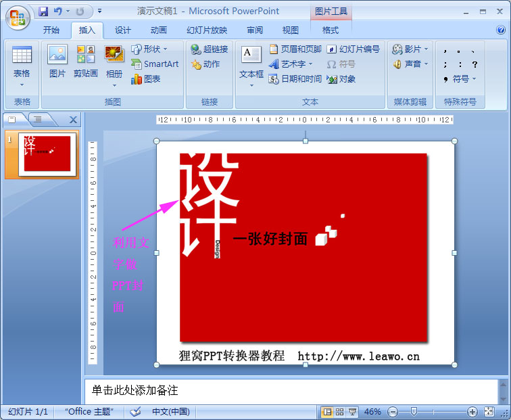Go to the 审阅 ribbon tab
Image resolution: width=511 pixels, height=420 pixels.
point(255,30)
